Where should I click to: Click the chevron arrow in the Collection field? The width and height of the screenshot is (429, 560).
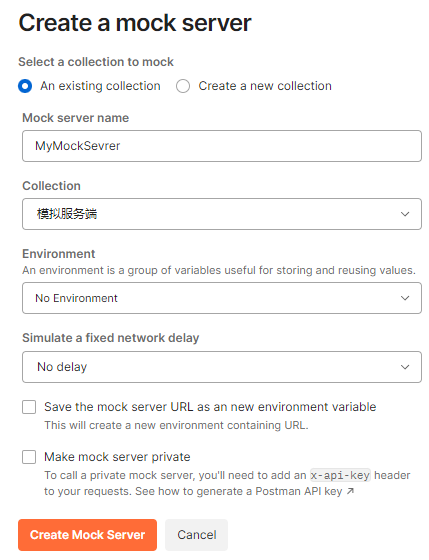(405, 214)
